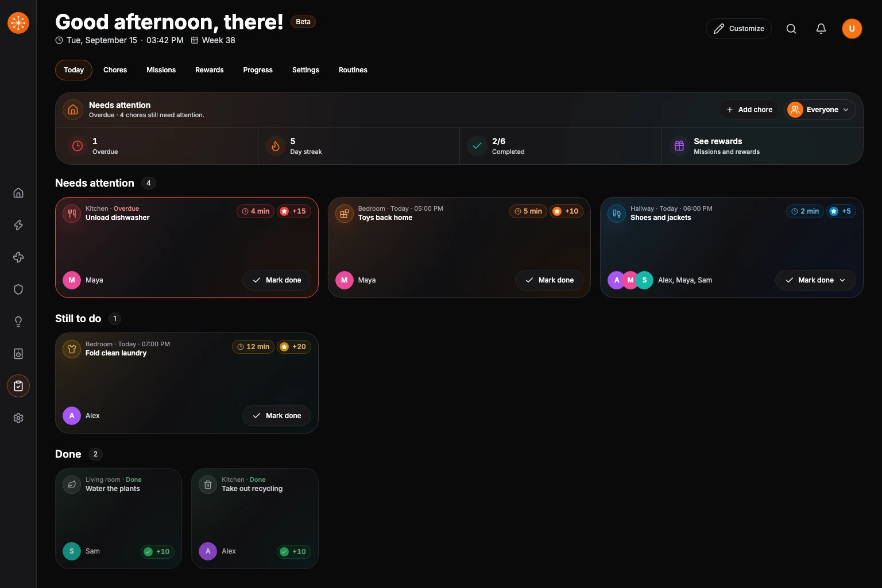Click the orange app logo icon
Screen dimensions: 882x588
click(x=18, y=23)
